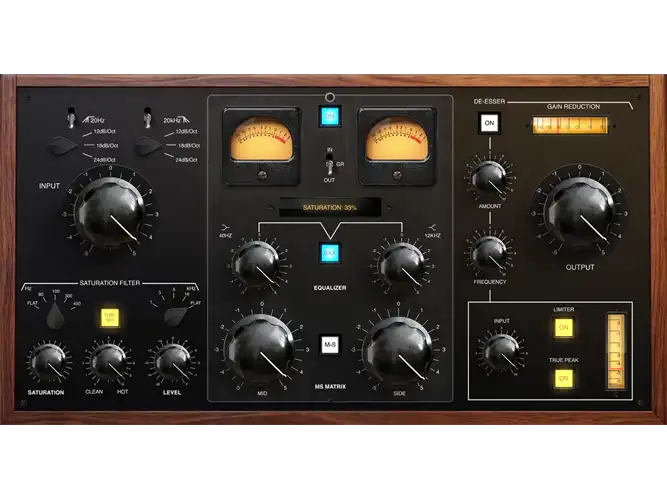Click the OUT label of the meter switch

[329, 180]
